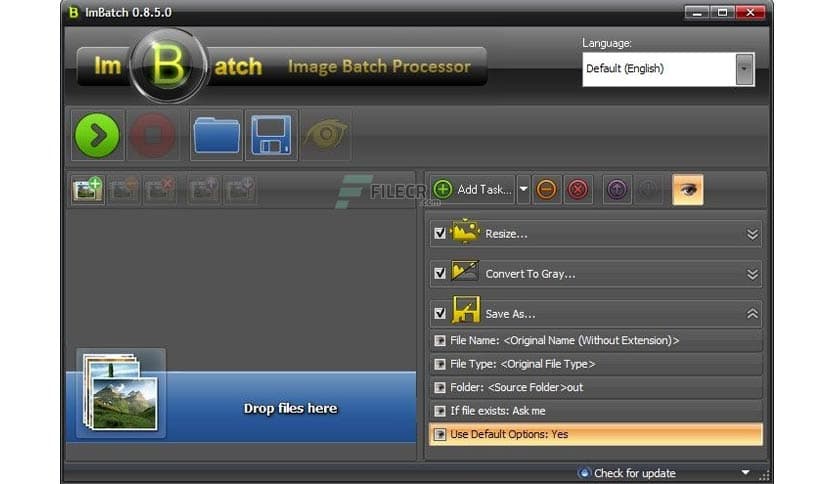Click the remove all images icon with red X
The image size is (836, 484).
point(159,189)
